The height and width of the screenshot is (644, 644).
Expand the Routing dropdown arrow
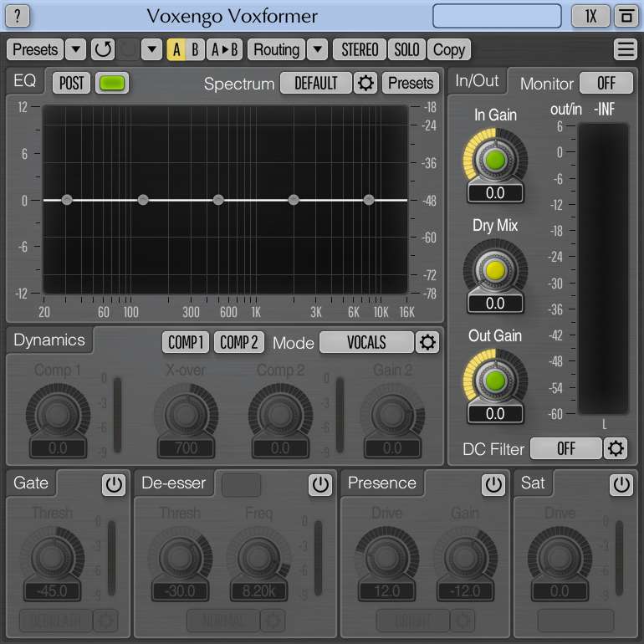coord(317,49)
